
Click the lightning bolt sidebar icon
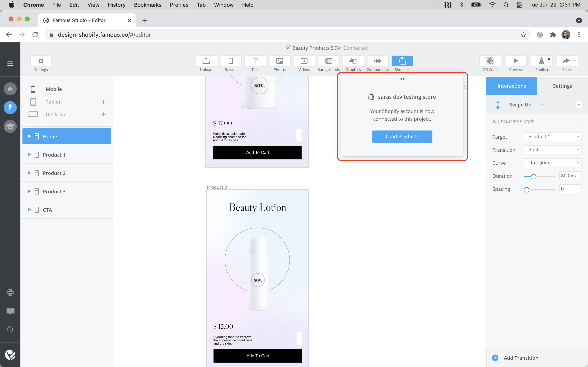tap(10, 107)
